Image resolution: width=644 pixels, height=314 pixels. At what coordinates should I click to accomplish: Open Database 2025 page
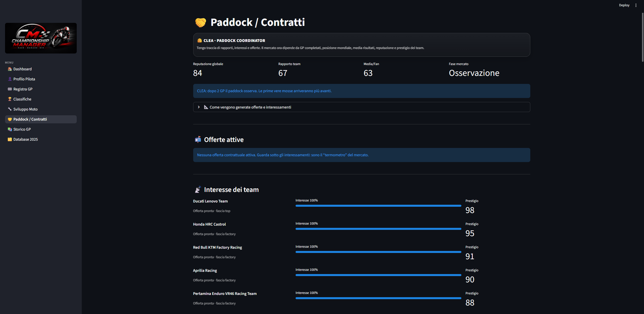coord(41,139)
